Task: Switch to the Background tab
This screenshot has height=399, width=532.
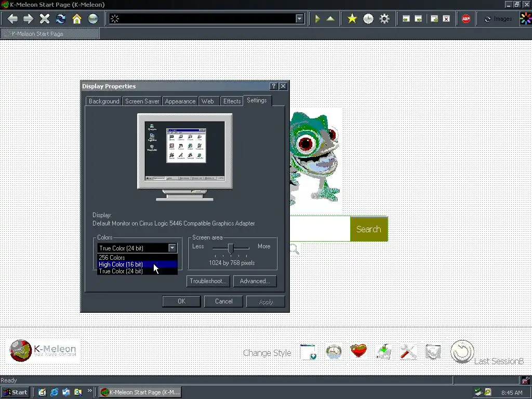Action: 104,101
